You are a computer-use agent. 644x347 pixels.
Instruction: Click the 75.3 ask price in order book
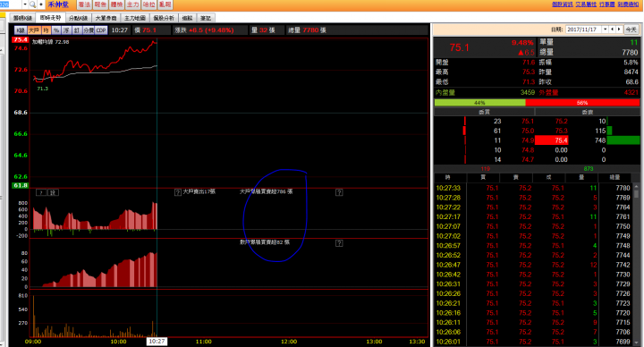[x=562, y=131]
